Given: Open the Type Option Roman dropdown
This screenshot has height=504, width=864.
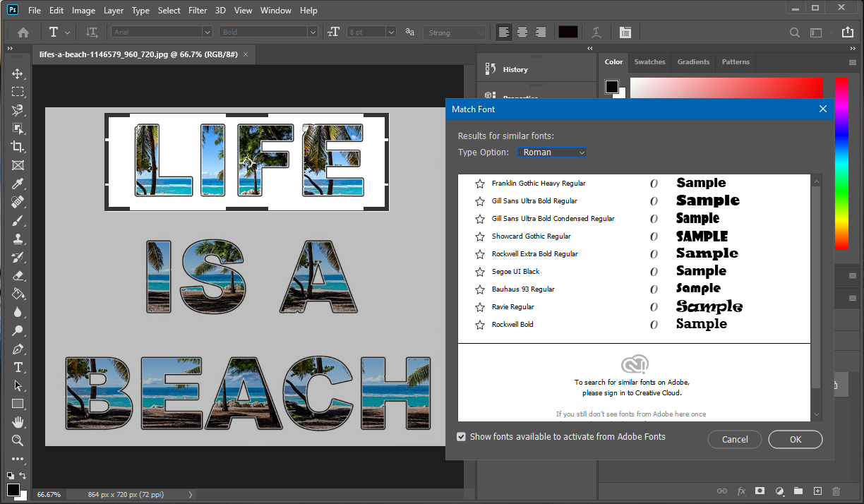Looking at the screenshot, I should [x=551, y=152].
